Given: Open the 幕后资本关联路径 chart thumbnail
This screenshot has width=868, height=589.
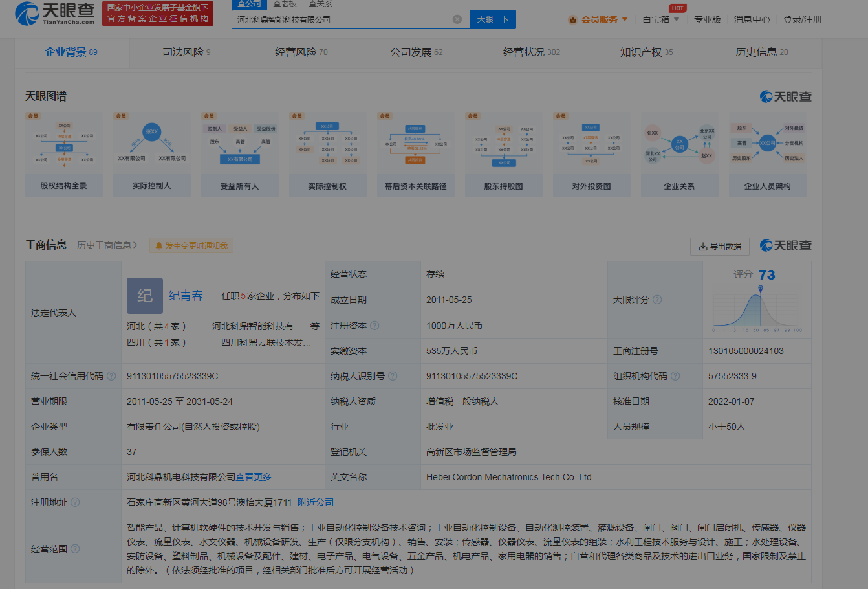Looking at the screenshot, I should click(415, 155).
